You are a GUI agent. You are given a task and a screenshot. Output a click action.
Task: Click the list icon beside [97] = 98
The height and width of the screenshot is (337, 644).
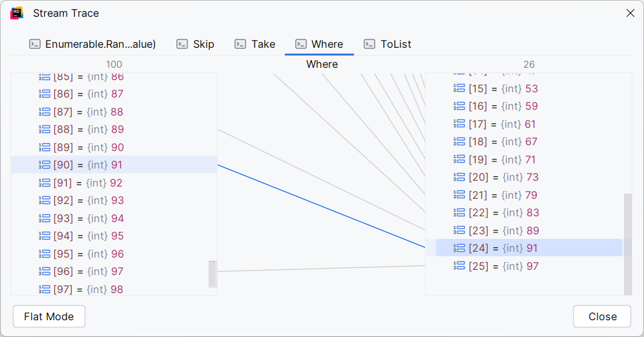45,289
